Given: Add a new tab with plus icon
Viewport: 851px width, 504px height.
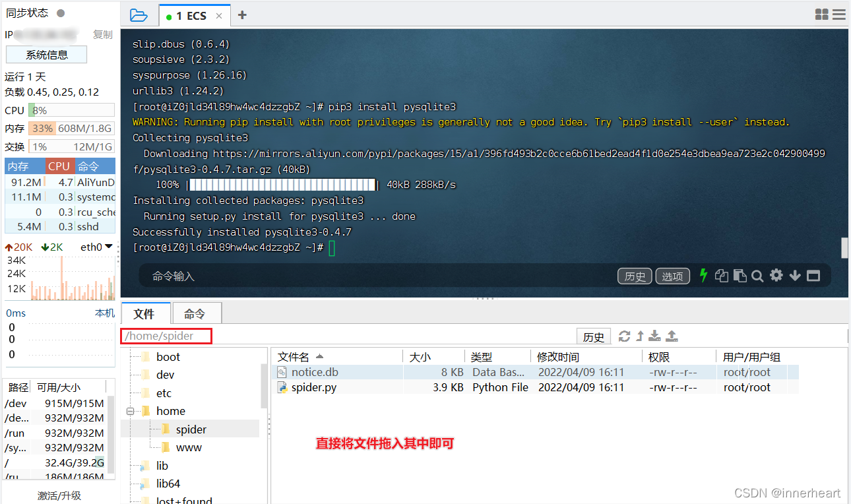Looking at the screenshot, I should [242, 15].
